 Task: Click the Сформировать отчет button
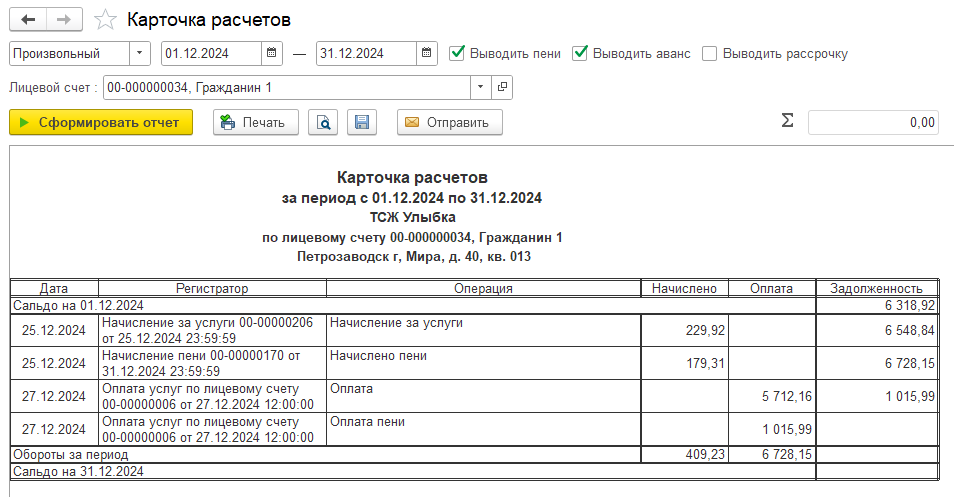(x=101, y=122)
